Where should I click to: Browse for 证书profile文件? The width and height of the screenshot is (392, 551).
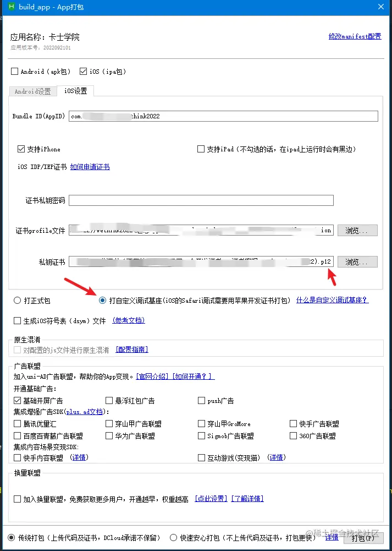[357, 231]
